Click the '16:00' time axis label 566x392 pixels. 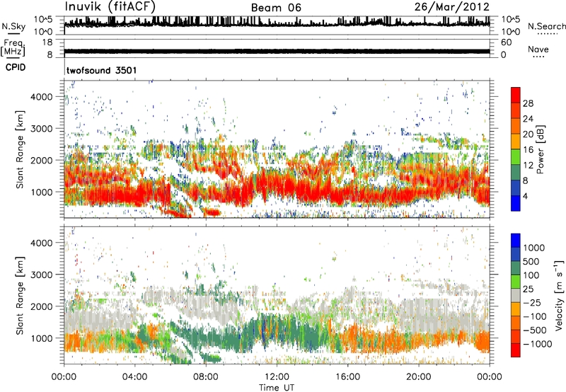coord(347,377)
